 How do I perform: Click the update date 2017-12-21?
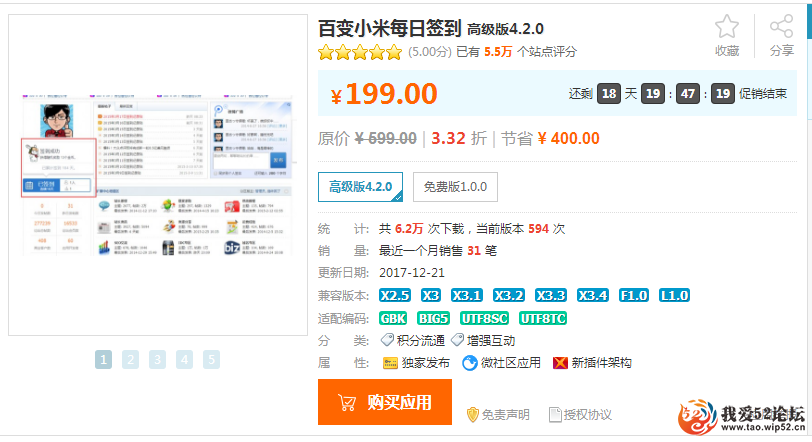point(412,273)
